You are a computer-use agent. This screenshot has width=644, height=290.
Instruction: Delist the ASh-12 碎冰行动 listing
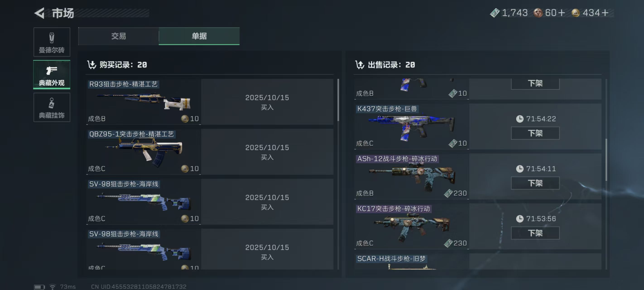[x=535, y=183]
